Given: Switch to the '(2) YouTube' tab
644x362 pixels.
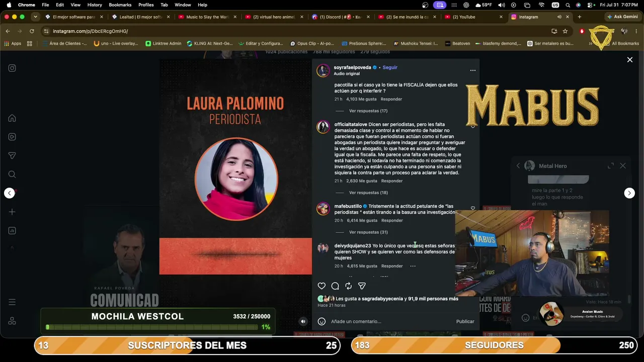Looking at the screenshot, I should point(473,17).
